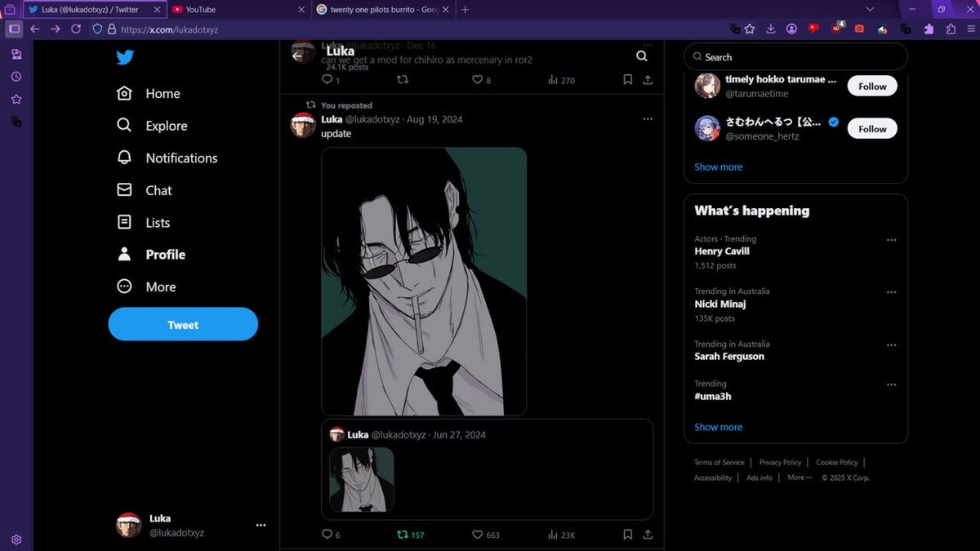Expand the footer More options
The width and height of the screenshot is (980, 551).
tap(800, 478)
